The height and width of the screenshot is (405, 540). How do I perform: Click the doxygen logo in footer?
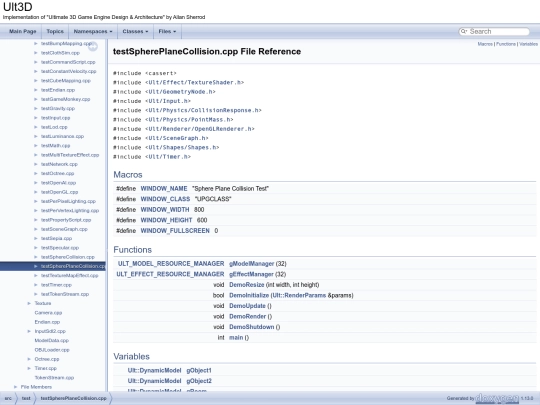[497, 398]
